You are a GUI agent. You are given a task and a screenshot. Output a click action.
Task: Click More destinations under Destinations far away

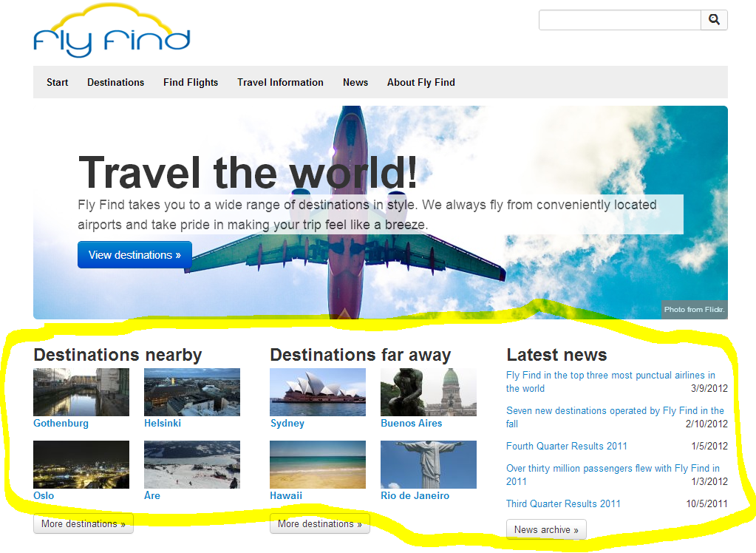click(320, 523)
